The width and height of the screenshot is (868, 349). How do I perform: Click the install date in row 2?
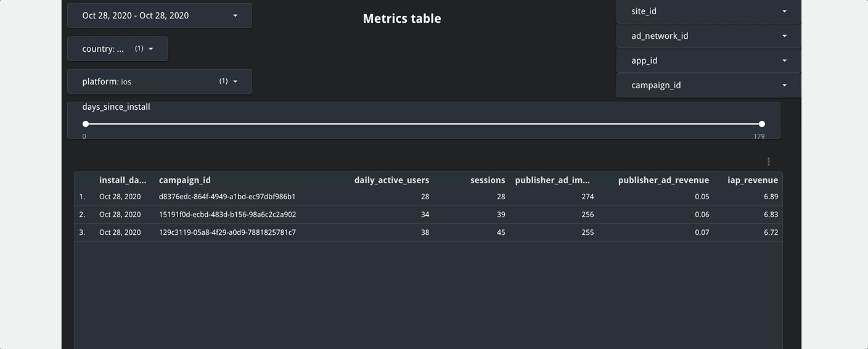coord(120,215)
